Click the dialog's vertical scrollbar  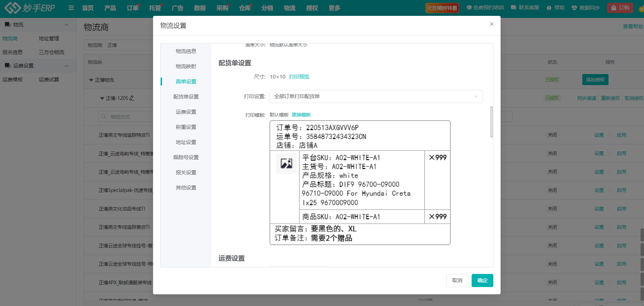(491, 122)
